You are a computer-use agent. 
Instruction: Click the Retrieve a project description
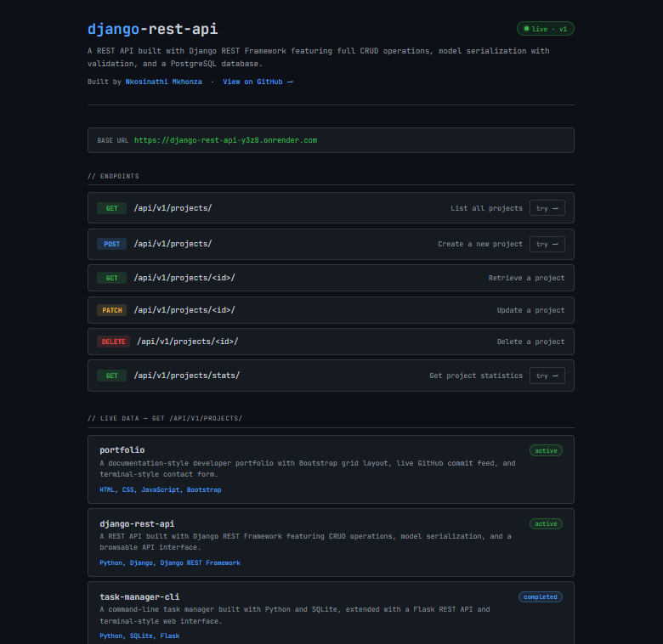[526, 278]
